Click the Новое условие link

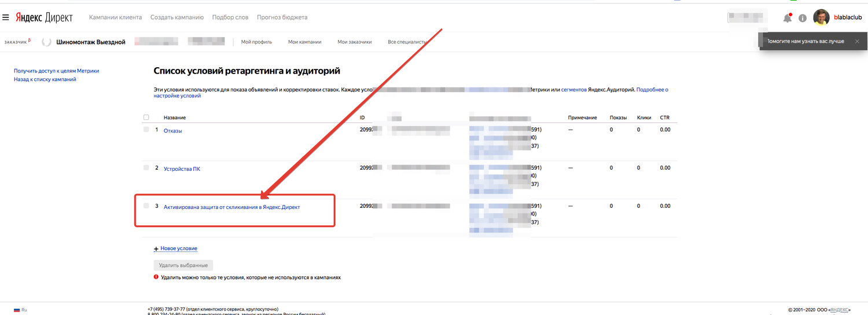point(179,248)
